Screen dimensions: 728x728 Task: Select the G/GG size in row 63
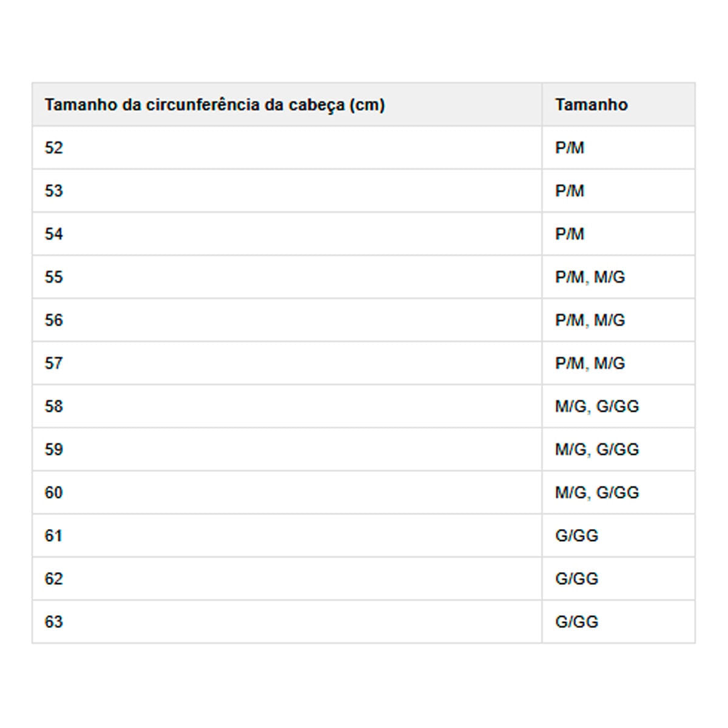click(576, 622)
